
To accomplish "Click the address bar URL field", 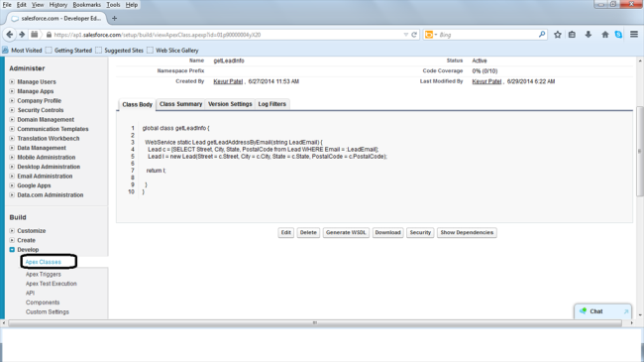I will tap(226, 35).
